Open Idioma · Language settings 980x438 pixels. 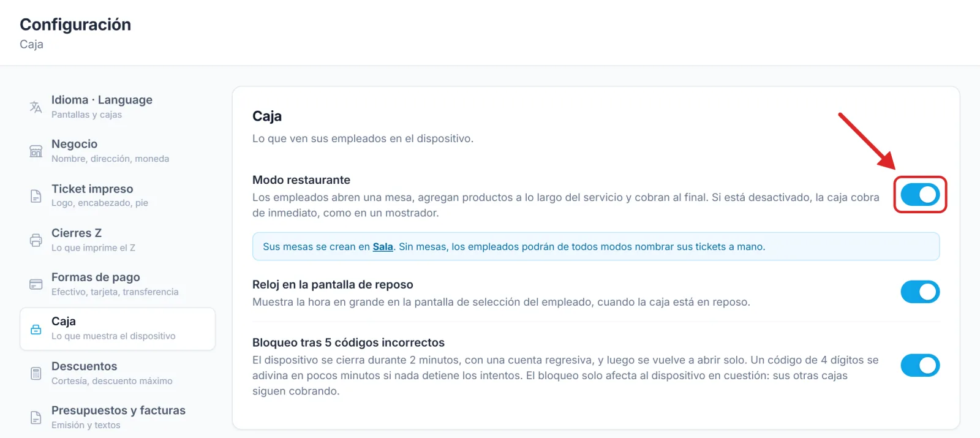pos(118,107)
